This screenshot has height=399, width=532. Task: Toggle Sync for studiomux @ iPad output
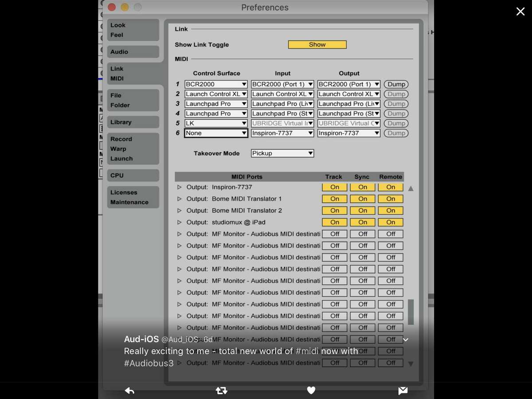click(363, 223)
